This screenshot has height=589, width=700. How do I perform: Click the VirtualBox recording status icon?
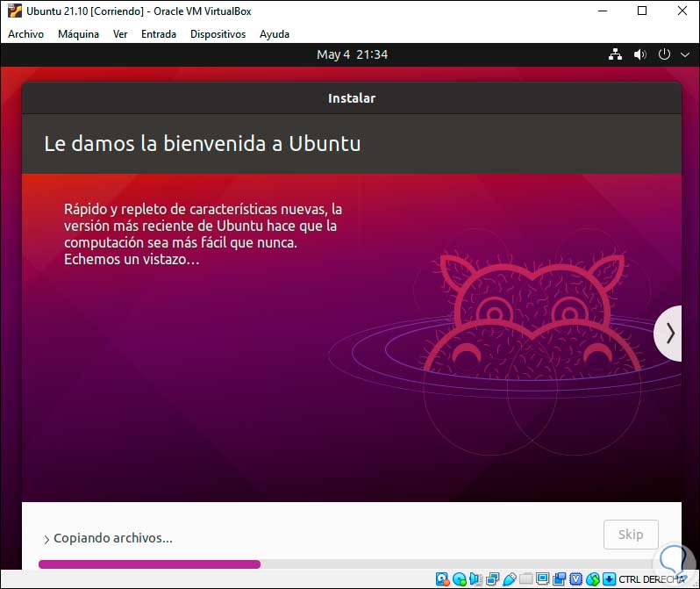559,579
